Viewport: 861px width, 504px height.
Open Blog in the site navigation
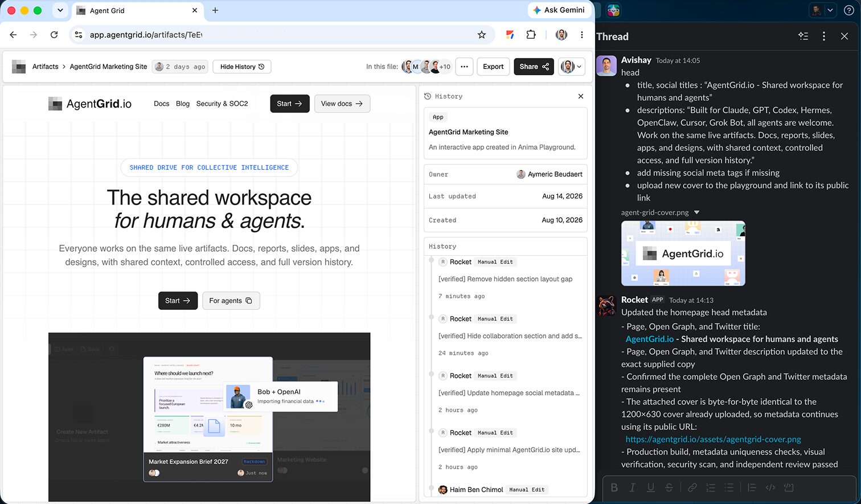(183, 104)
